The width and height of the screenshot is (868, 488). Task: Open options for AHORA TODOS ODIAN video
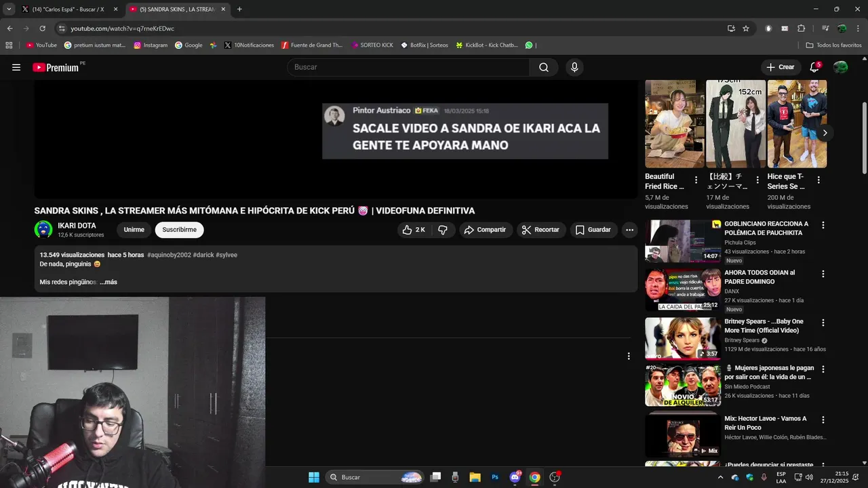click(x=823, y=274)
